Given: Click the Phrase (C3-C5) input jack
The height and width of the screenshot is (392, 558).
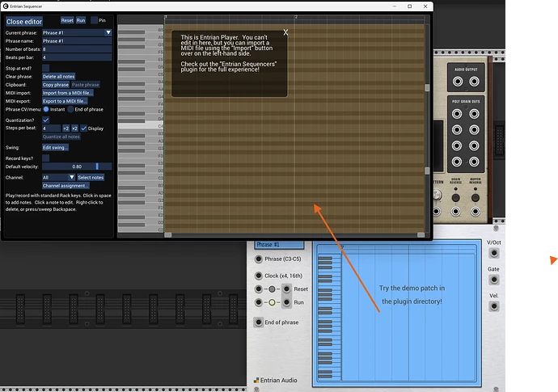Looking at the screenshot, I should [x=259, y=259].
